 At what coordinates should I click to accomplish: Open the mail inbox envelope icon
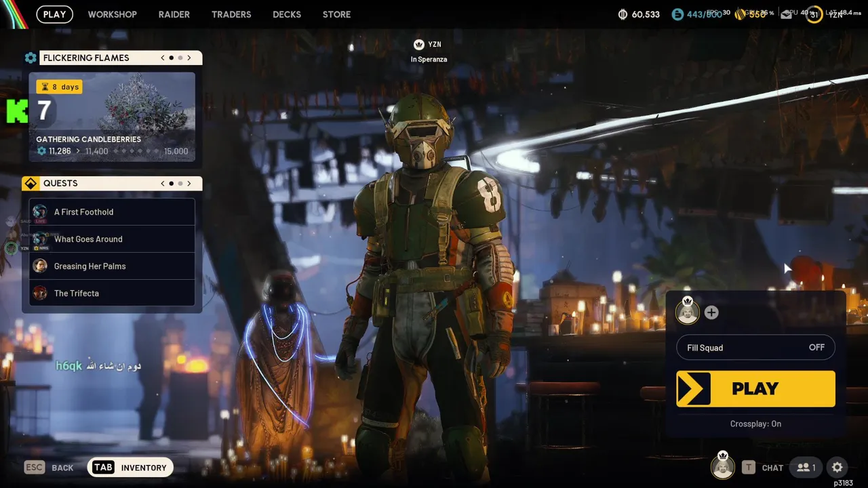(787, 14)
